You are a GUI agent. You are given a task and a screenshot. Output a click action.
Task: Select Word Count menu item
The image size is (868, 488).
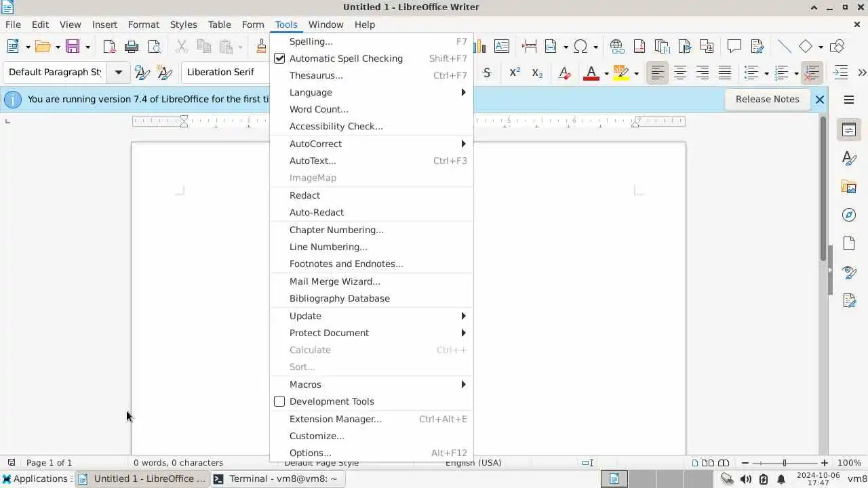pyautogui.click(x=372, y=109)
